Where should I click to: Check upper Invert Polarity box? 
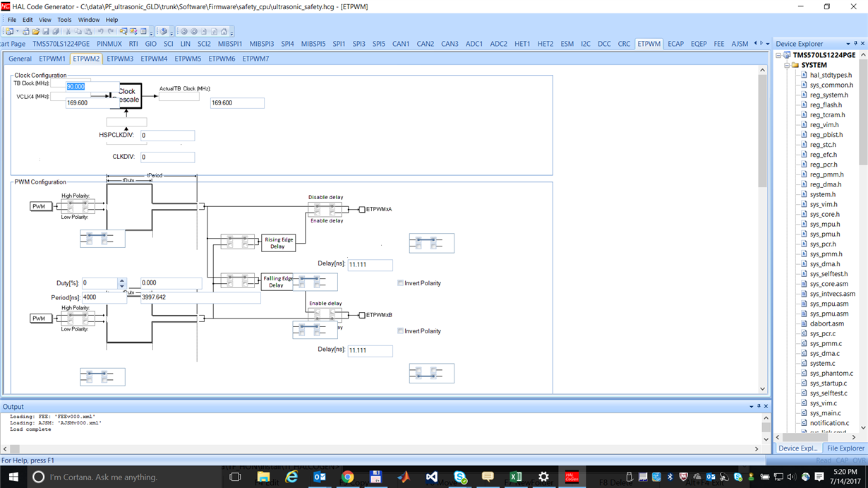point(400,283)
